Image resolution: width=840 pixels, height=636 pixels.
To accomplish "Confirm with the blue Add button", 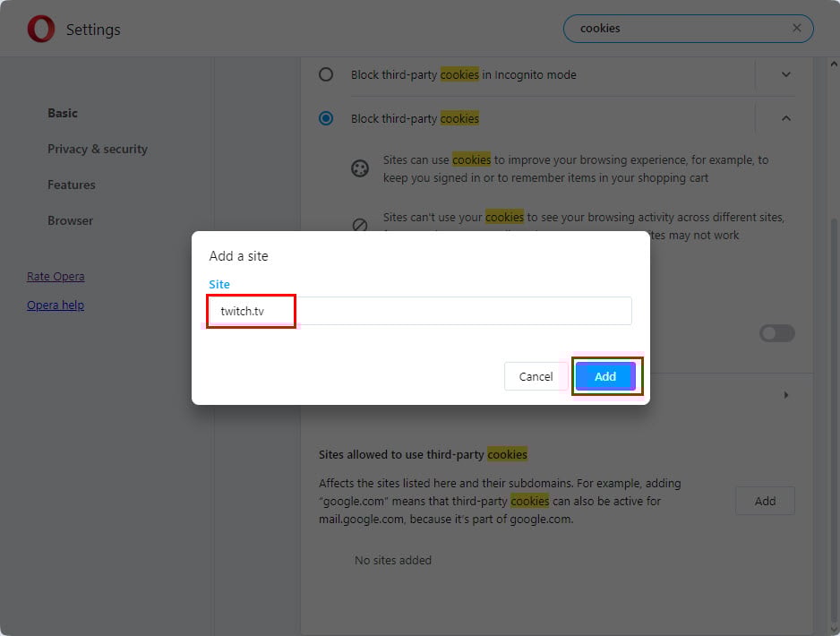I will click(x=605, y=376).
